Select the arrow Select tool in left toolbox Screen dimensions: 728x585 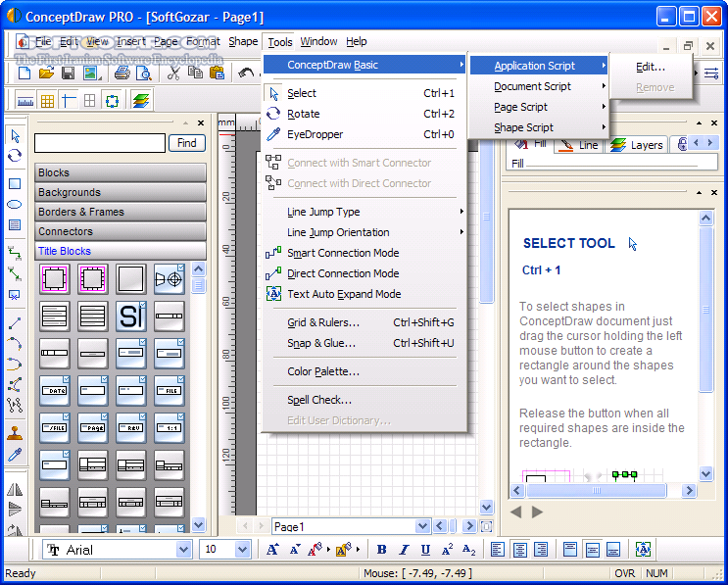coord(15,136)
